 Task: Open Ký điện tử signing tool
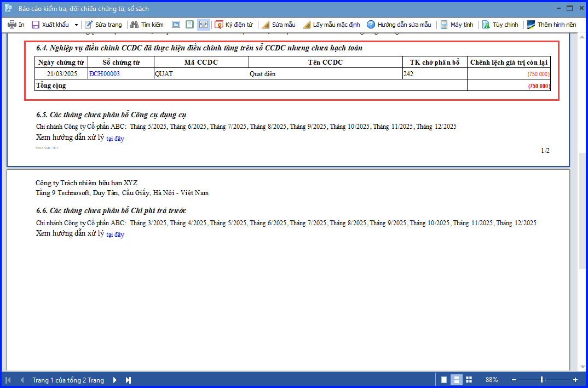[234, 25]
